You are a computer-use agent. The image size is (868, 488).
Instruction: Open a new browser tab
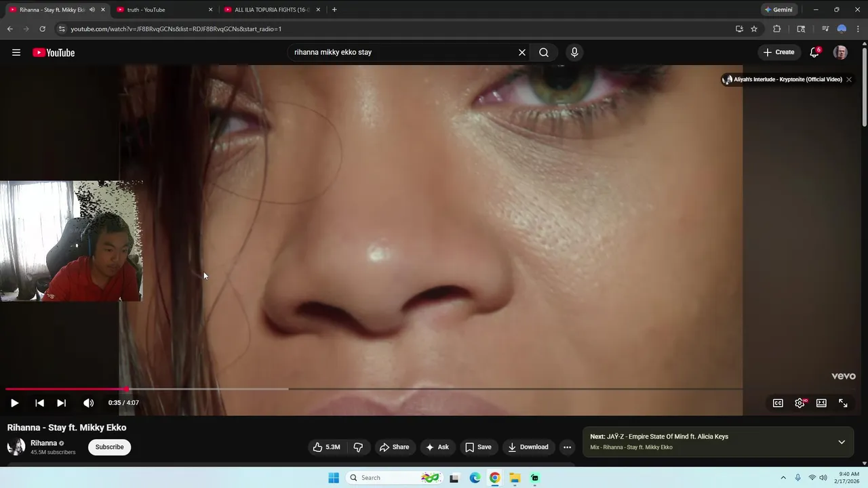(x=334, y=9)
